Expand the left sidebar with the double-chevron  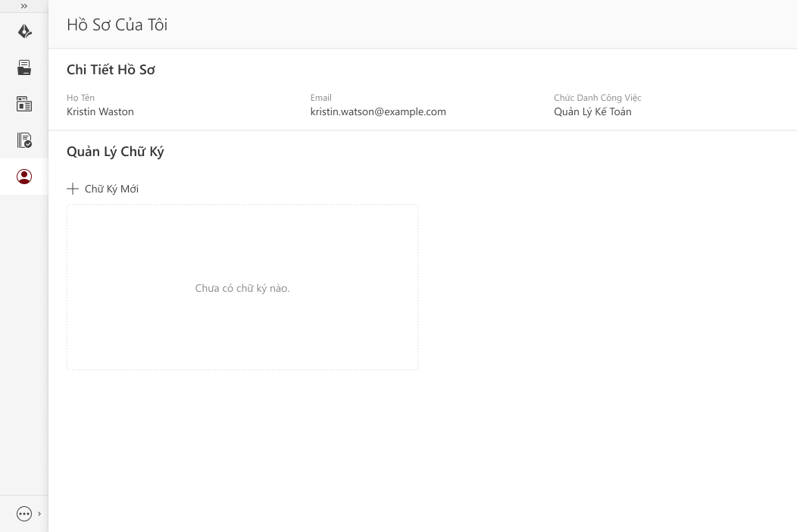pyautogui.click(x=24, y=6)
